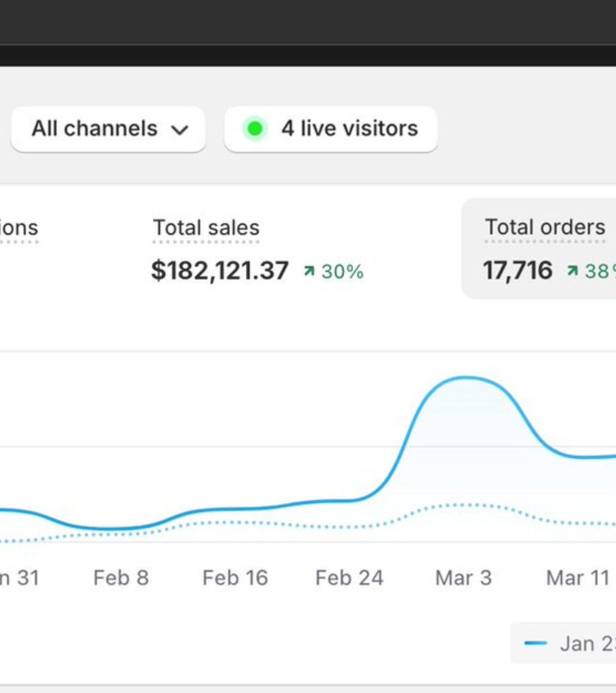Viewport: 616px width, 693px height.
Task: Click the chevron in All channels
Action: click(180, 130)
